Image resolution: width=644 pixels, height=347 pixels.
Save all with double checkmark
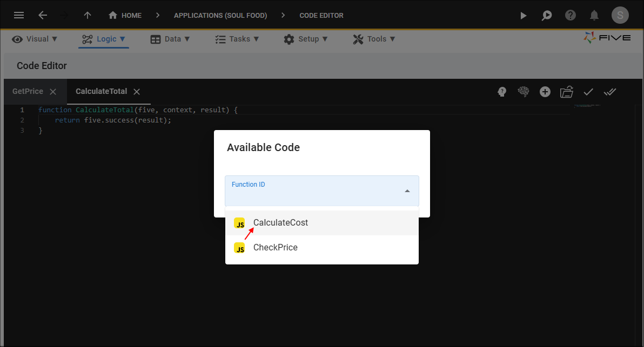click(x=610, y=92)
